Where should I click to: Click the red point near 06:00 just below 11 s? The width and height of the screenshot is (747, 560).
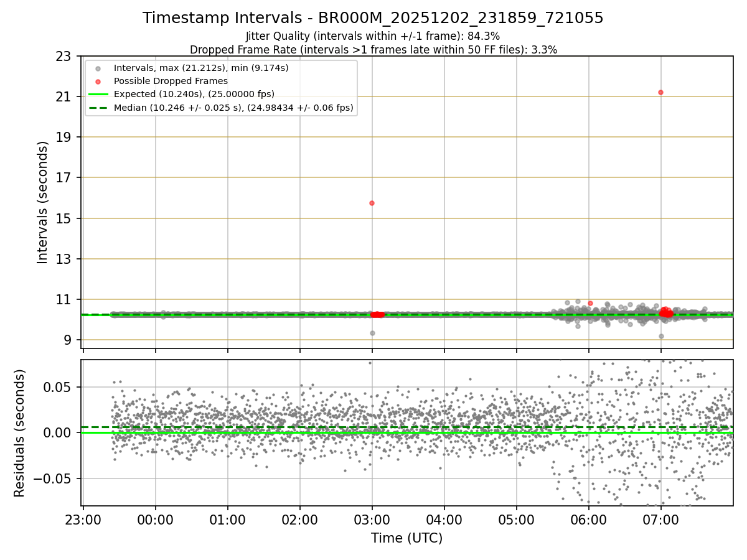click(590, 303)
